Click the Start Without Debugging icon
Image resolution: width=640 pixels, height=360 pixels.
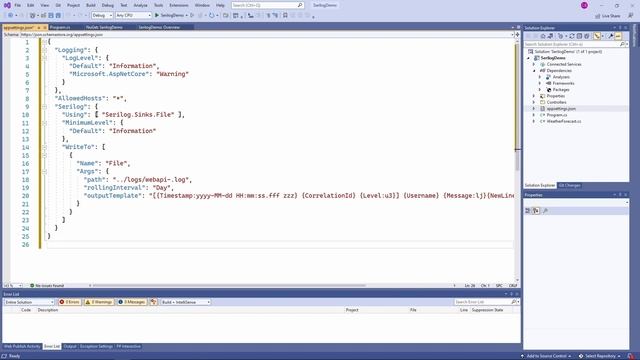pyautogui.click(x=192, y=15)
